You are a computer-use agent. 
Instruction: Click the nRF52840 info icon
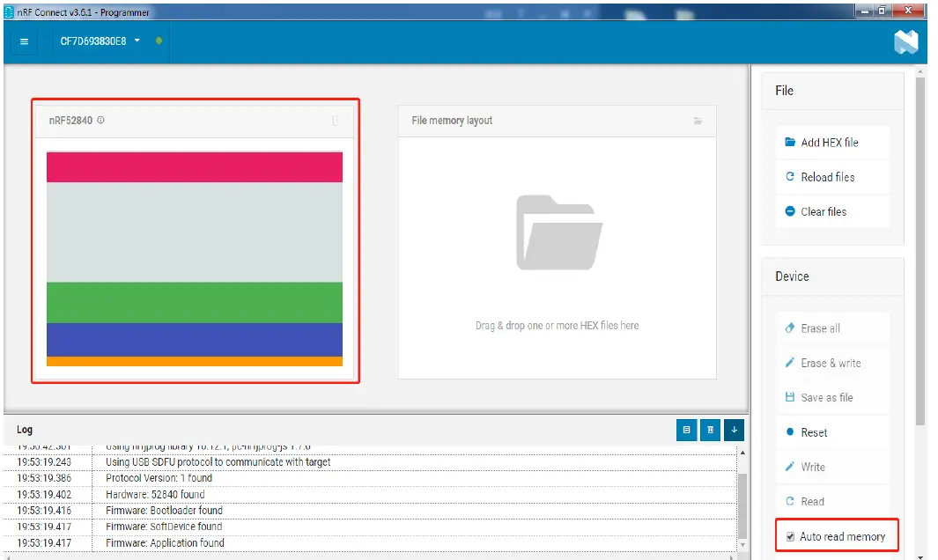100,120
